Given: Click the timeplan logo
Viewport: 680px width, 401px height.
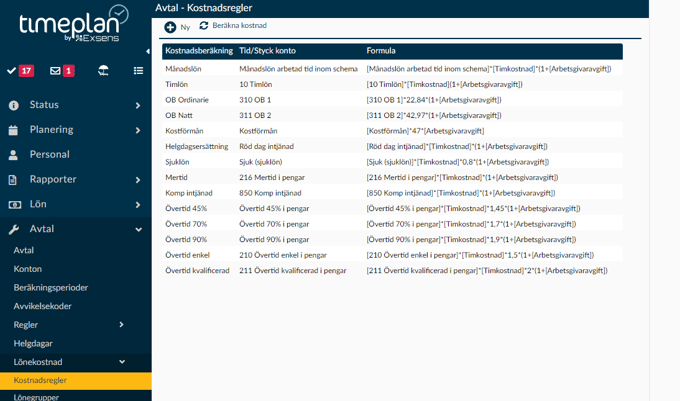Looking at the screenshot, I should pos(74,24).
